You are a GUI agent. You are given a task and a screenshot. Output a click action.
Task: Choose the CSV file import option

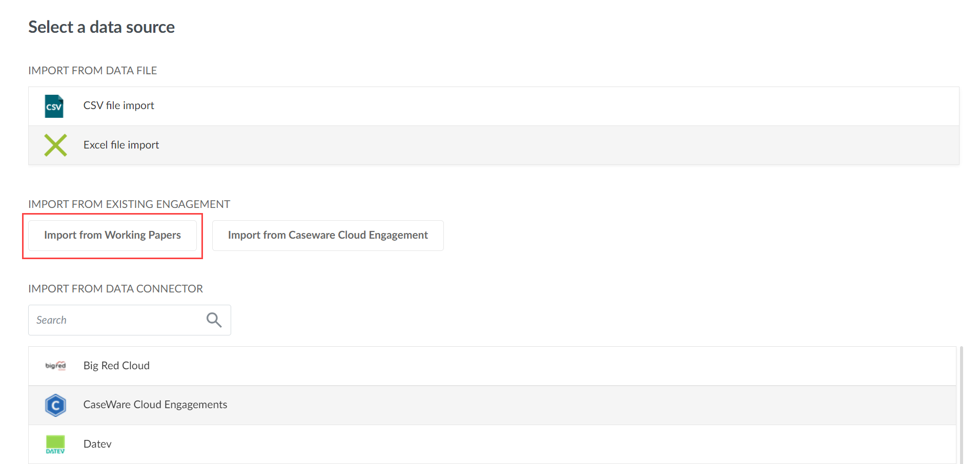tap(118, 106)
